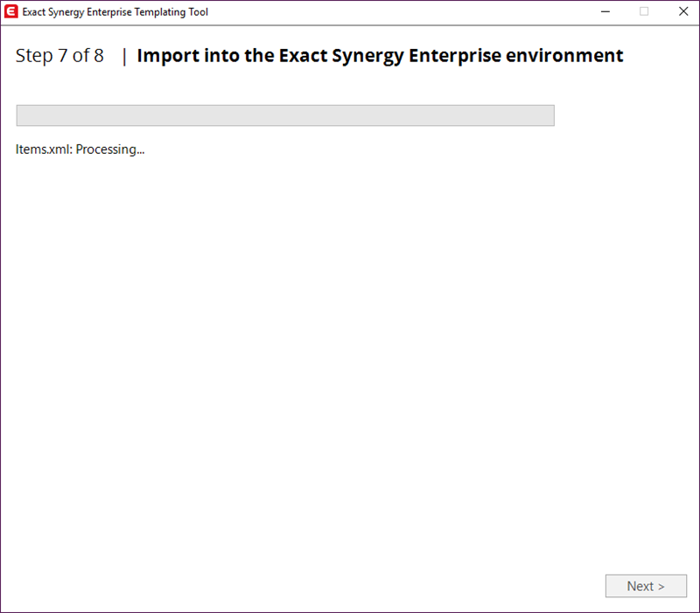Click the import progress bar
Image resolution: width=700 pixels, height=613 pixels.
[285, 115]
